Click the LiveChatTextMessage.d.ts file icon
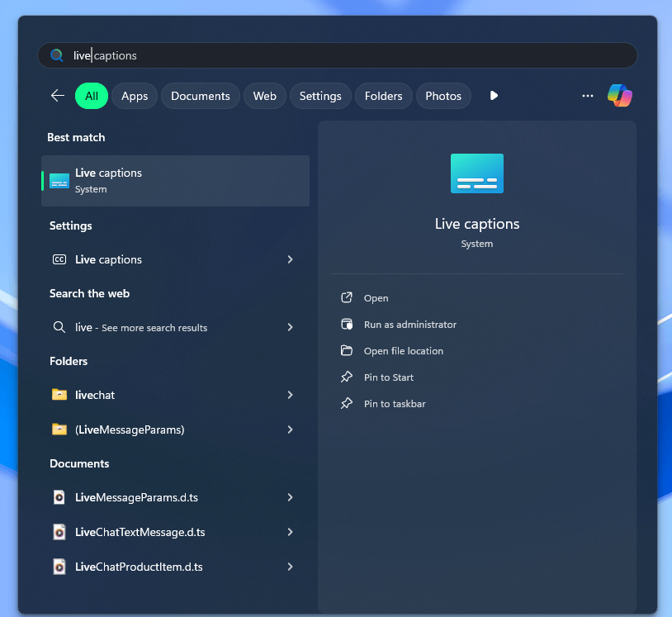The image size is (672, 617). [x=59, y=532]
